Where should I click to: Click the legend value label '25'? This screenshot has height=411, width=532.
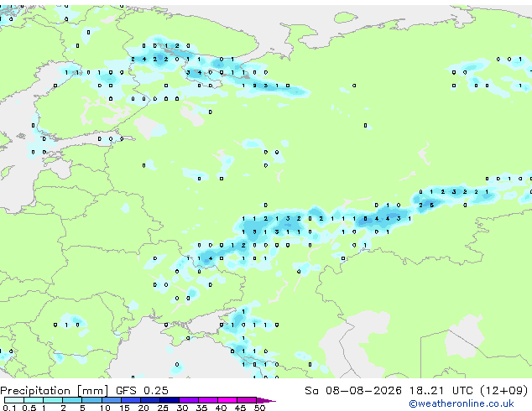coord(163,408)
